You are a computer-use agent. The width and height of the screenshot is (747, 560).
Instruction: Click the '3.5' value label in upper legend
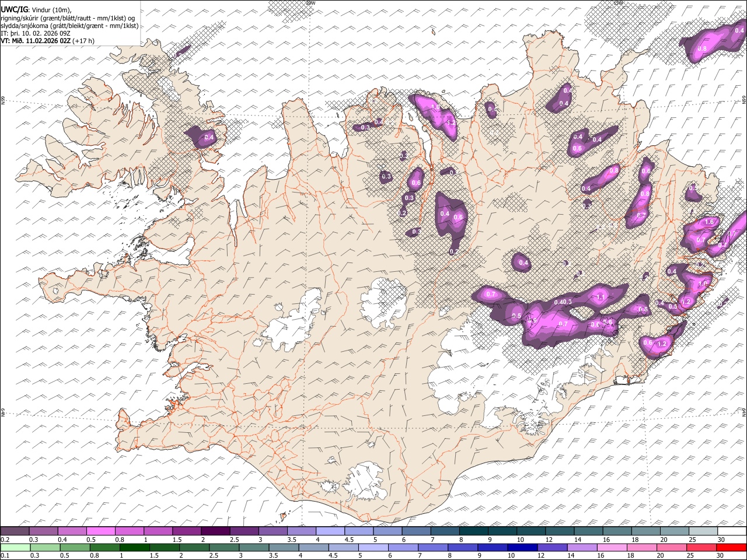tap(292, 539)
